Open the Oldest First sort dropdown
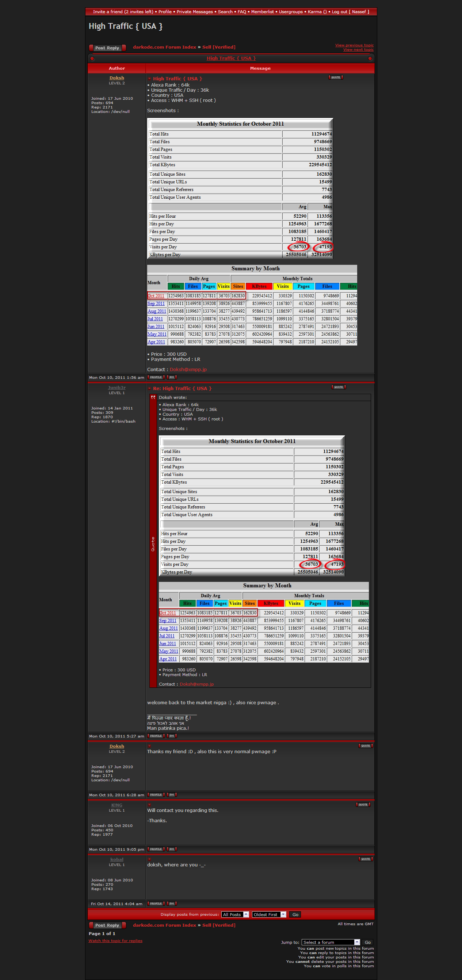This screenshot has width=462, height=980. tap(269, 914)
